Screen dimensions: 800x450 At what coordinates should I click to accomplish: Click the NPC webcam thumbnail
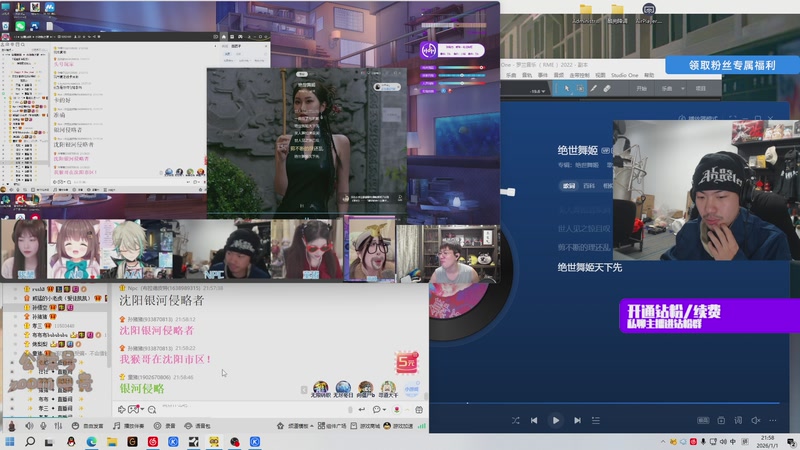click(x=222, y=249)
